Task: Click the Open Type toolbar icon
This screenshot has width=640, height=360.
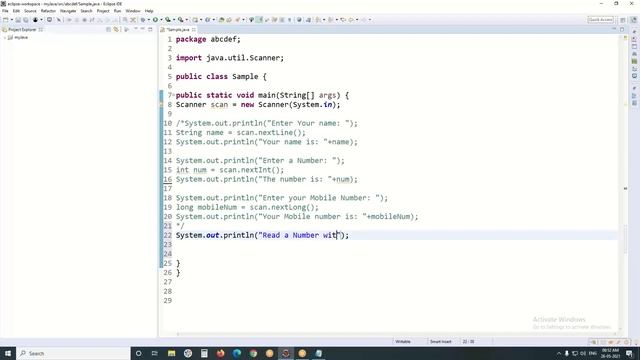Action: [x=221, y=20]
